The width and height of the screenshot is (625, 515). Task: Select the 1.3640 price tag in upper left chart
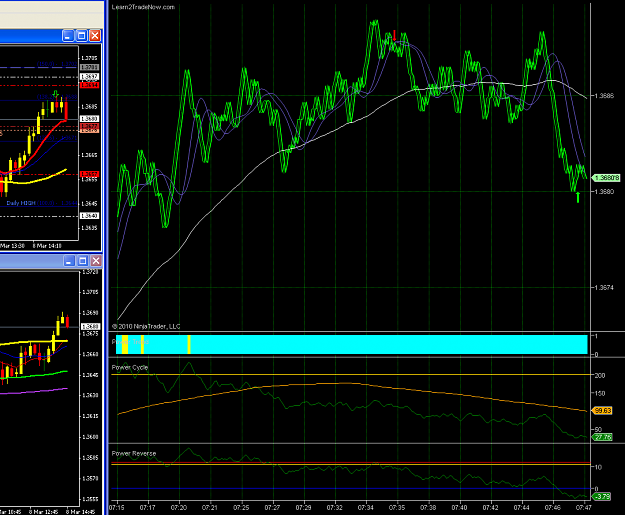(90, 216)
